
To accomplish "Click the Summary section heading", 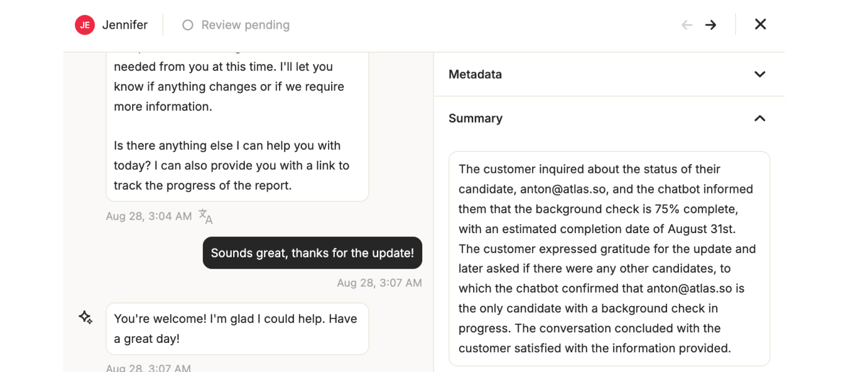I will [476, 118].
